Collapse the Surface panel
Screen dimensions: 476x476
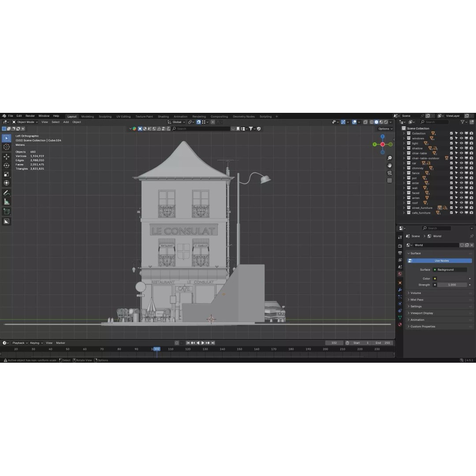click(439, 253)
